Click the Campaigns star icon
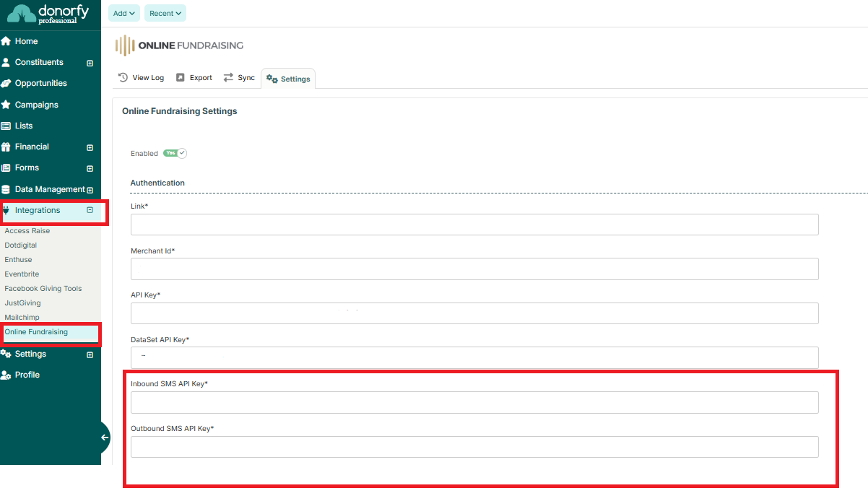The width and height of the screenshot is (868, 496). (6, 105)
